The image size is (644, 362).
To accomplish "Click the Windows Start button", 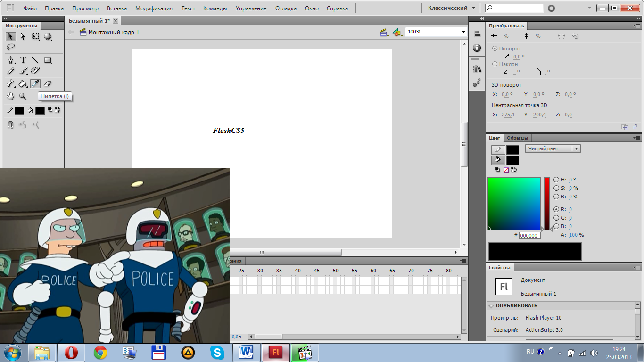I will point(13,353).
